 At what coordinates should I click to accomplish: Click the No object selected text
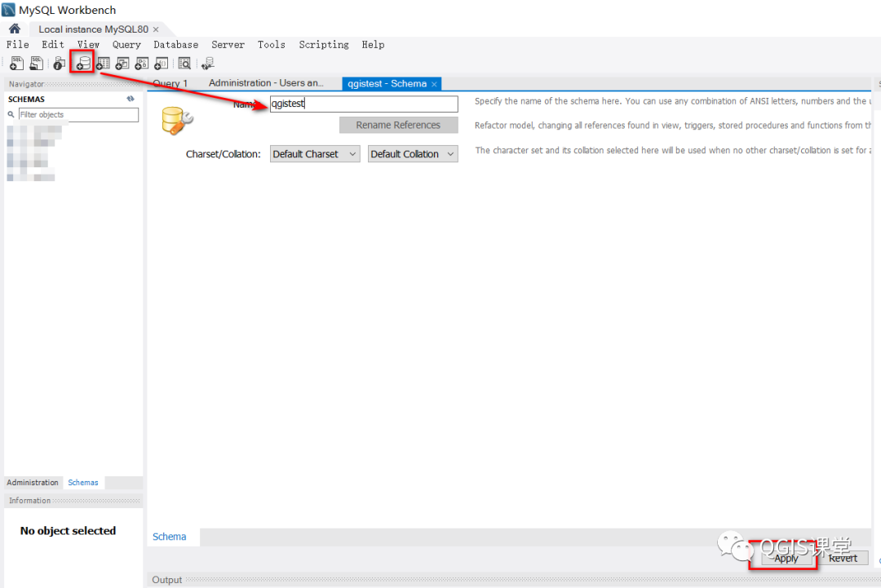[68, 531]
